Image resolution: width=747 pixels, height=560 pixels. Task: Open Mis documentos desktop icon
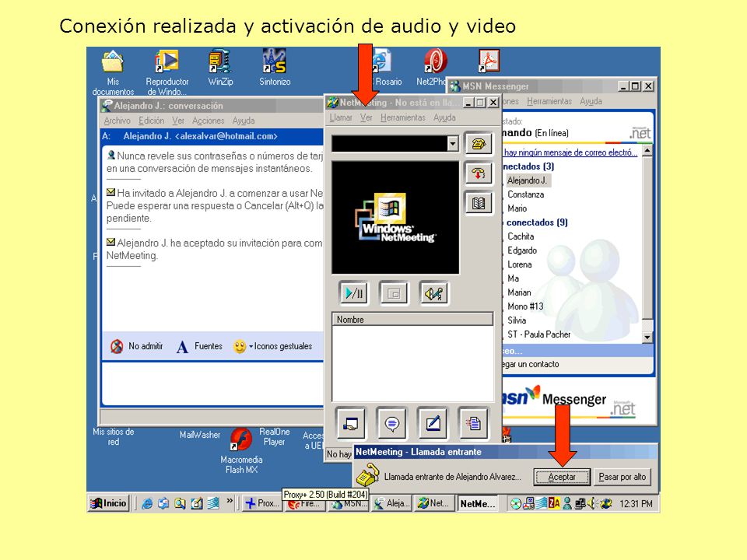[113, 72]
